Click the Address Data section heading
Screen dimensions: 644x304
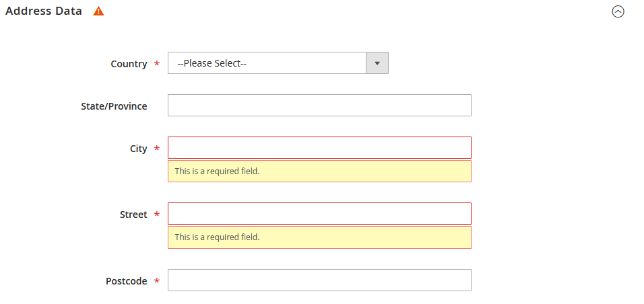click(44, 11)
